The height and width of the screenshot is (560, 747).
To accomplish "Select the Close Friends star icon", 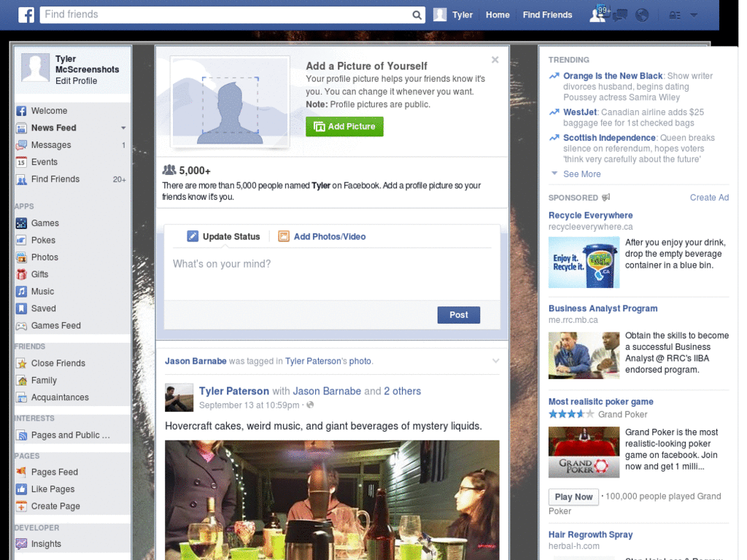I will (21, 363).
